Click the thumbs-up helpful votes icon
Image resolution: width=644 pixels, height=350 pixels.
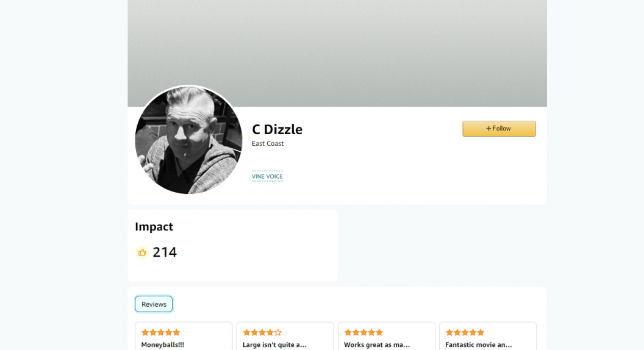point(141,252)
